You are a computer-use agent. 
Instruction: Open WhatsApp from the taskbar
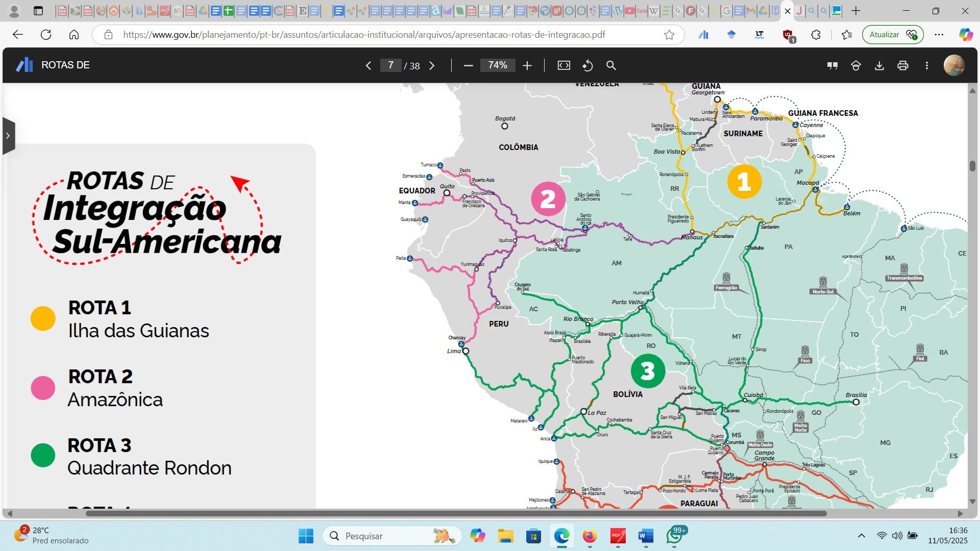[675, 536]
